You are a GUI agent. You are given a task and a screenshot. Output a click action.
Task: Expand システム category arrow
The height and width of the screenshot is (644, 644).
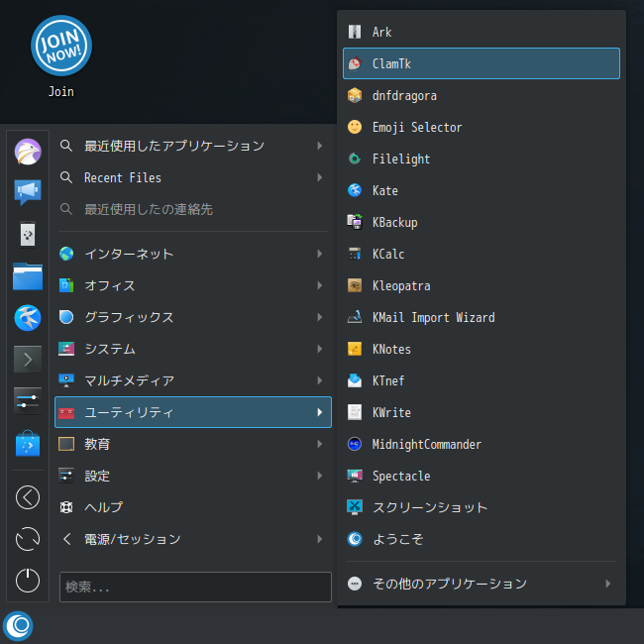(320, 349)
